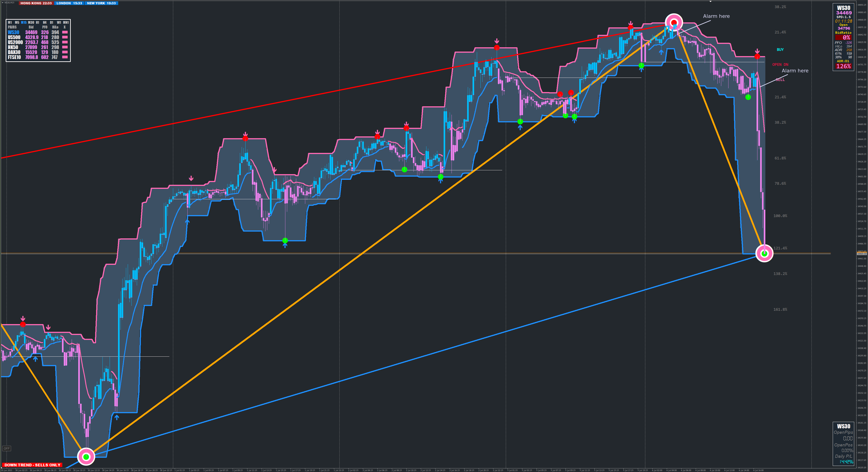The width and height of the screenshot is (868, 472).
Task: Toggle the OFF button at bottom left
Action: tap(6, 448)
